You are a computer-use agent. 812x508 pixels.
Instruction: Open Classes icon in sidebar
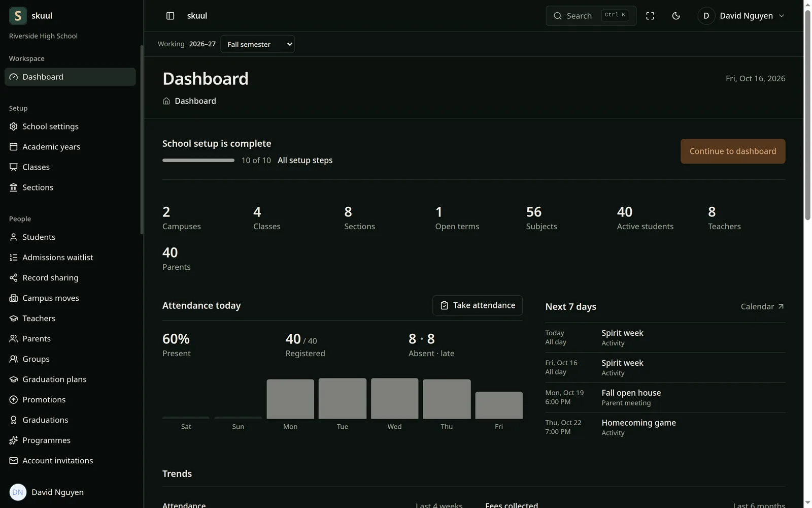point(14,167)
